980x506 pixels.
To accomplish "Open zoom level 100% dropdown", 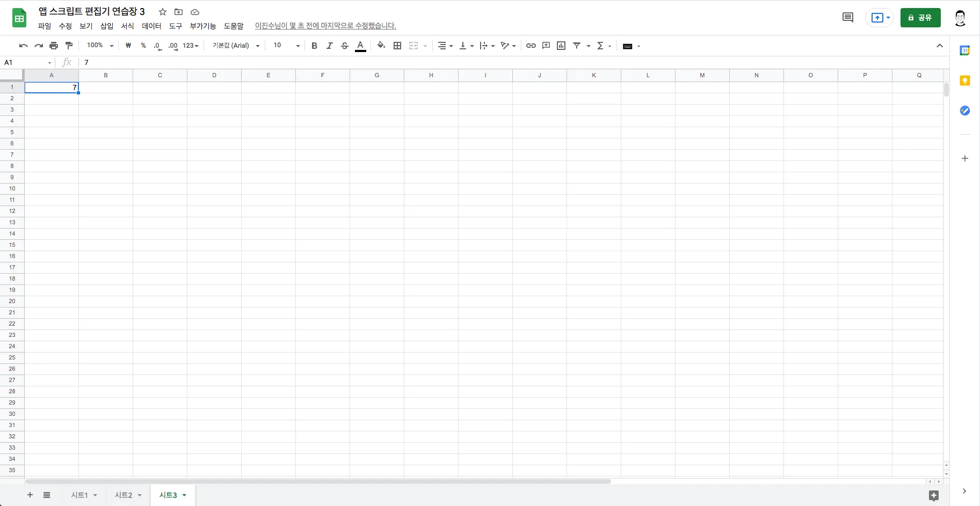I will 100,46.
